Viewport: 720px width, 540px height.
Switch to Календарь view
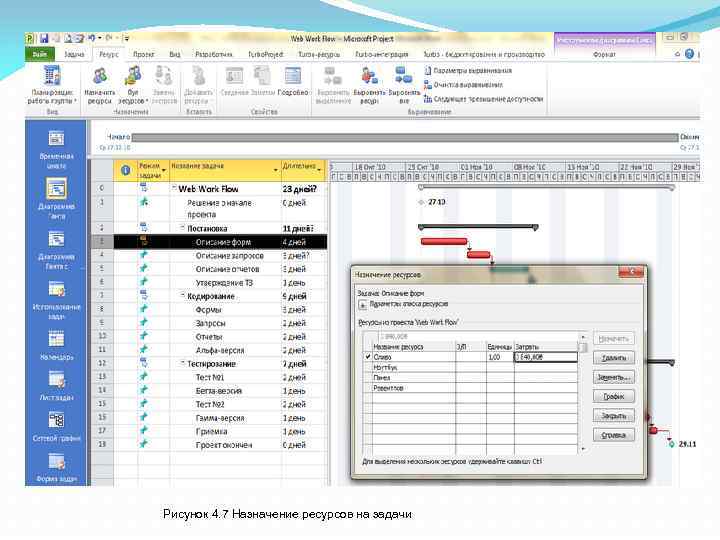click(56, 346)
